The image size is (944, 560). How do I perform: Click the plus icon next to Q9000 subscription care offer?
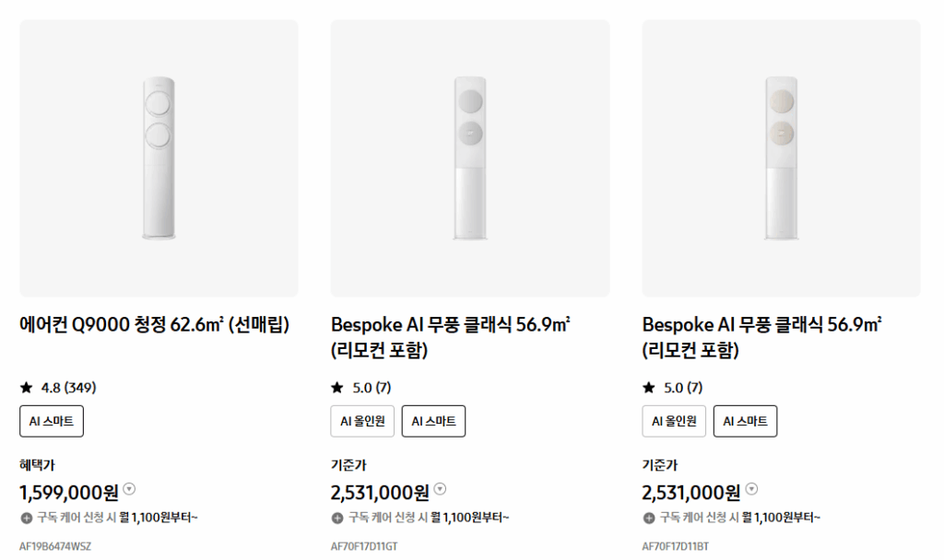click(x=24, y=518)
